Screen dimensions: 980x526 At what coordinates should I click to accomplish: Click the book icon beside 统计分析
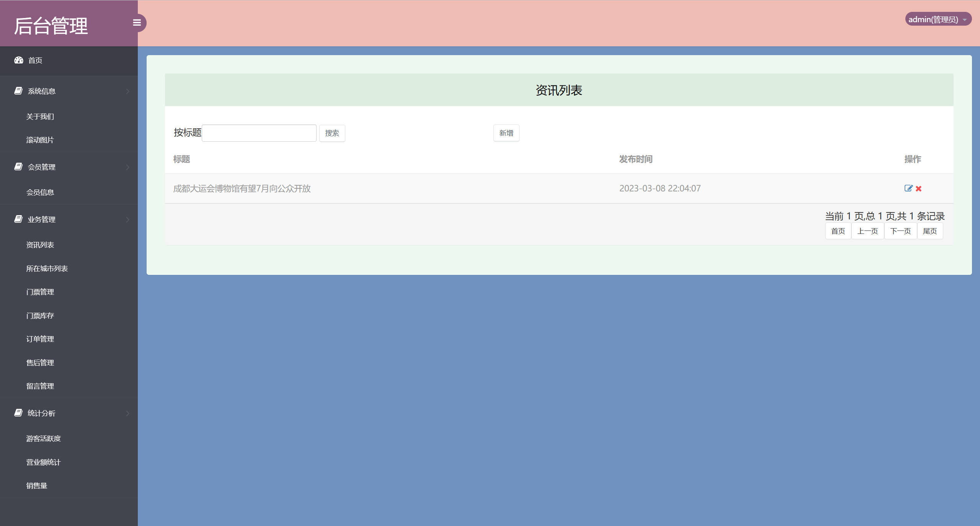coord(18,413)
